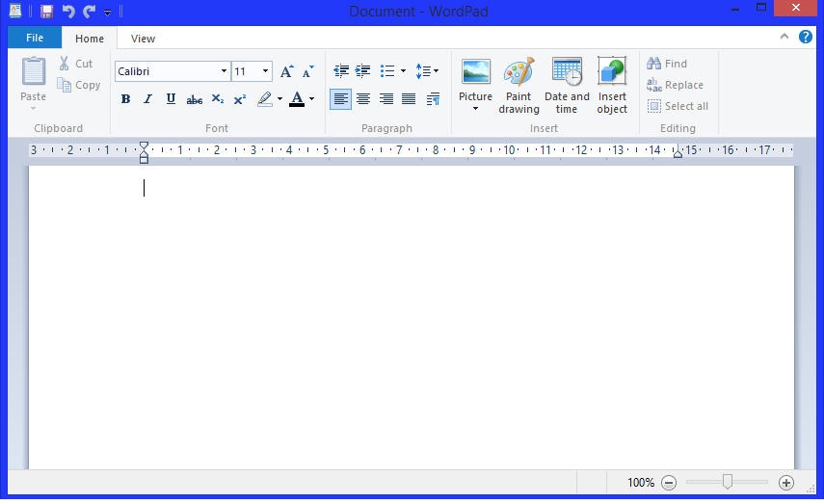The width and height of the screenshot is (824, 504).
Task: Start a bulleted list
Action: [x=387, y=71]
